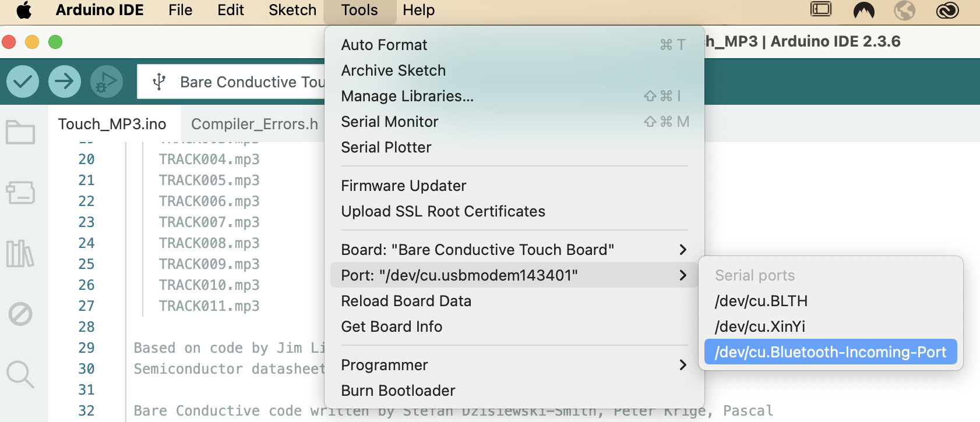Click Manage Libraries... in the menu
The image size is (980, 422).
pyautogui.click(x=407, y=96)
